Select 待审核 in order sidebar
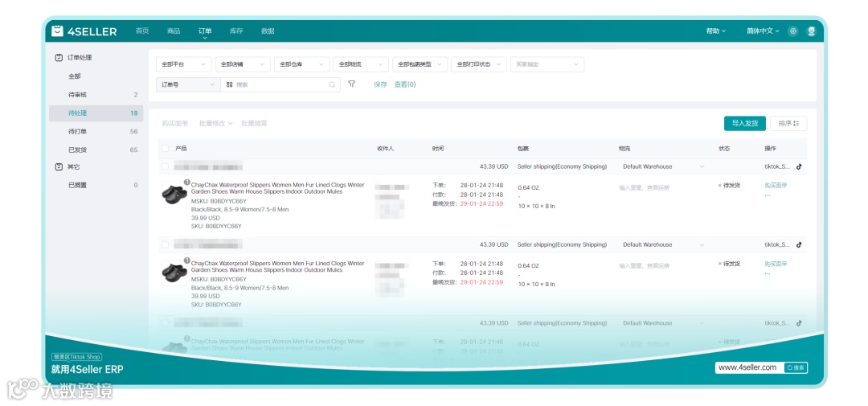Screen dimensions: 868x406 pos(96,95)
